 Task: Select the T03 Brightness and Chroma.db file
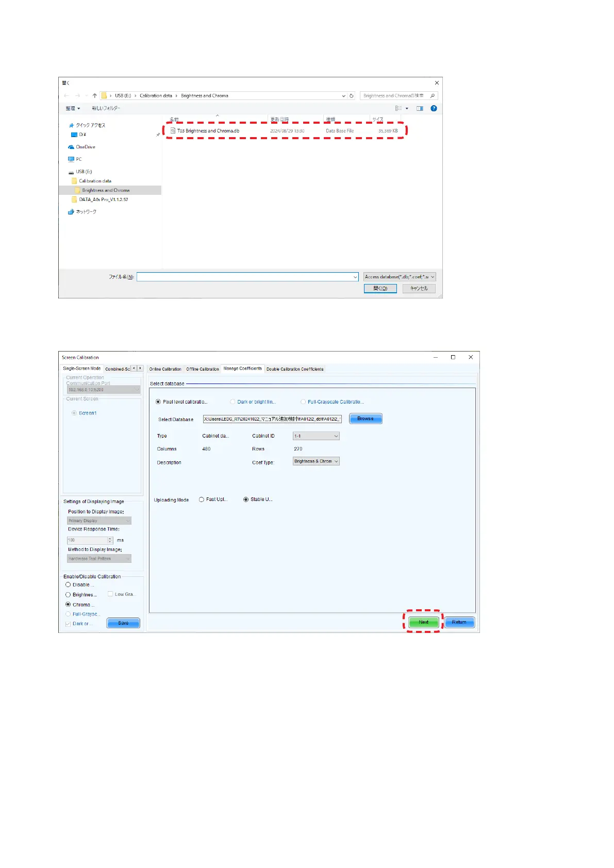pyautogui.click(x=208, y=131)
